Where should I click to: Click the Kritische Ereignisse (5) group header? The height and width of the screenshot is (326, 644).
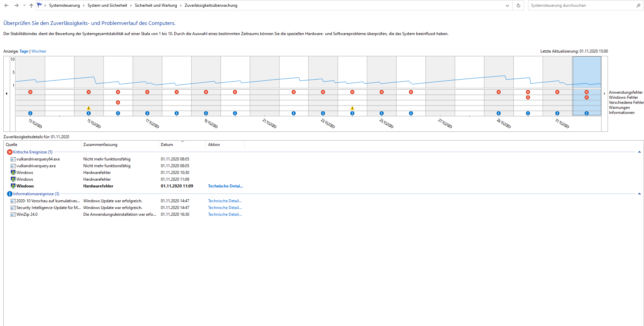point(33,152)
